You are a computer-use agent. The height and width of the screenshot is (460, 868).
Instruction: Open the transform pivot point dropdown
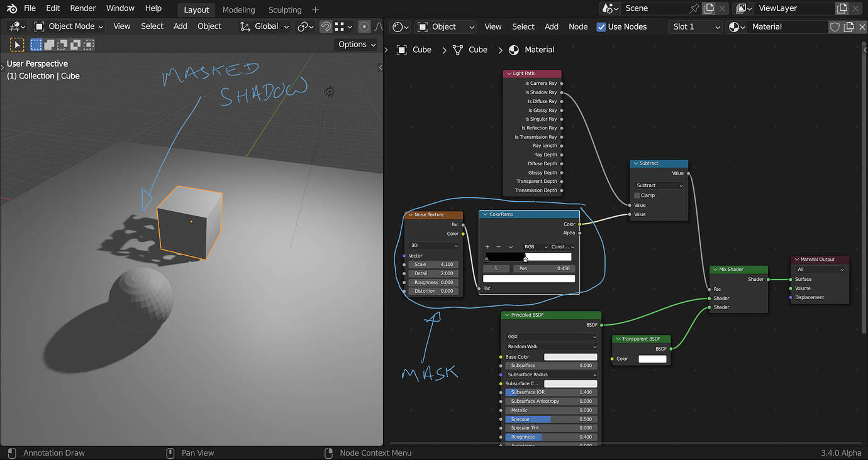click(x=305, y=26)
